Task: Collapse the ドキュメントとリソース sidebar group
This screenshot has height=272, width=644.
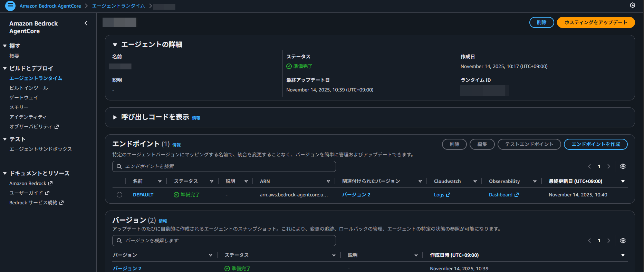Action: [5, 173]
